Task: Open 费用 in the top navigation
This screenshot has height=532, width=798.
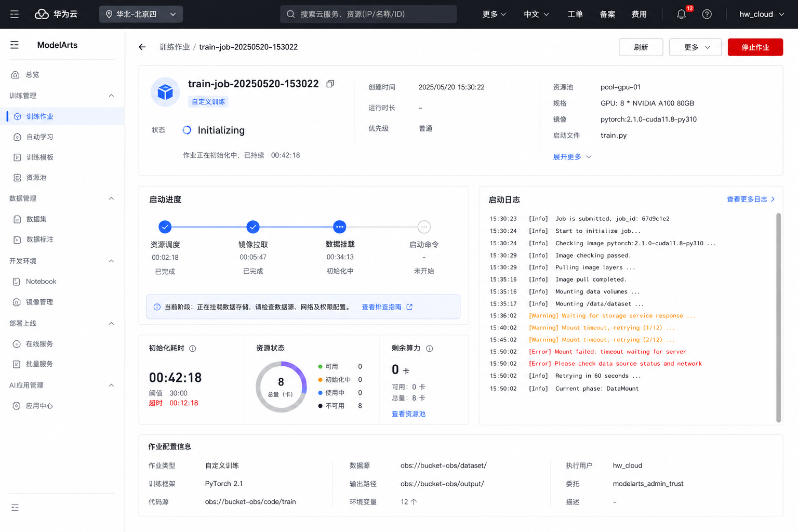Action: click(639, 14)
